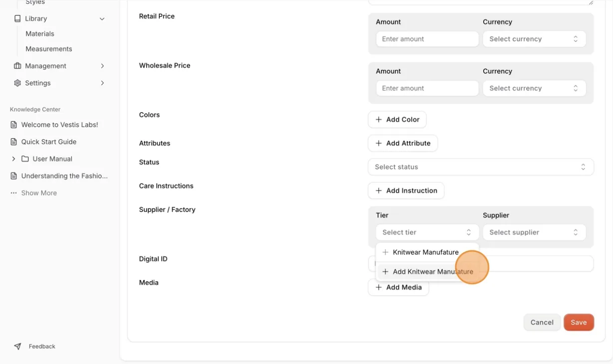The image size is (613, 364).
Task: Open the Wholesale Price currency dropdown
Action: pos(534,88)
